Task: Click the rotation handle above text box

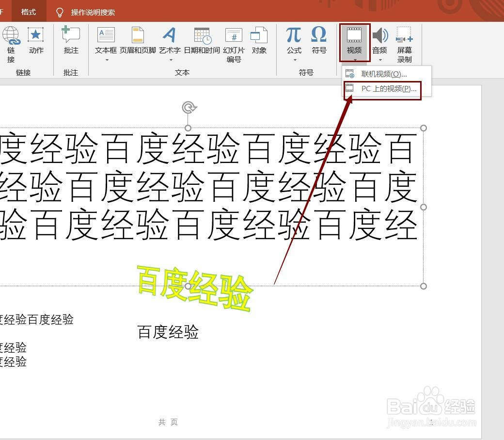Action: point(189,108)
